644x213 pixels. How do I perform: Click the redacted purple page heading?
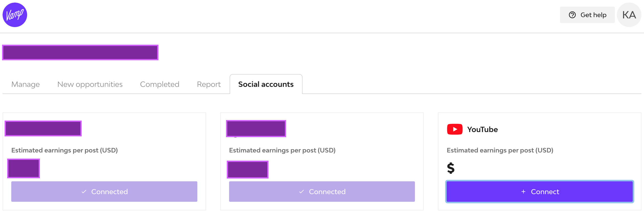coord(80,52)
